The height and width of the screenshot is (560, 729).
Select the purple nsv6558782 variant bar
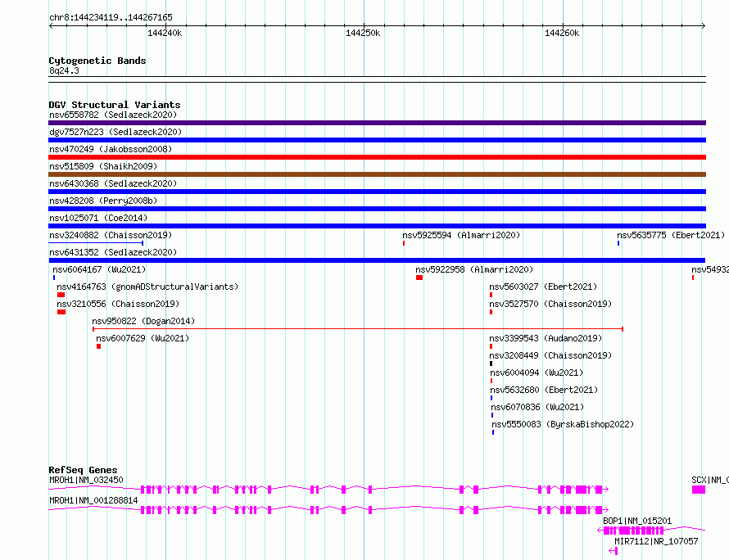(x=377, y=123)
